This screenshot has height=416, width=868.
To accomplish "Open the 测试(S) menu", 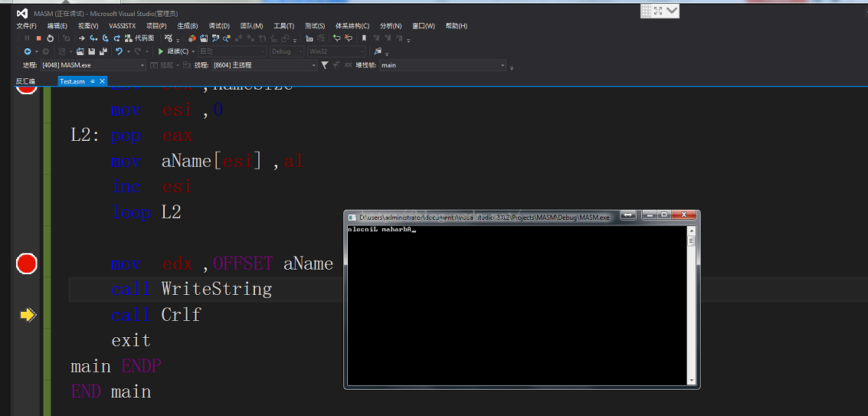I will (315, 26).
